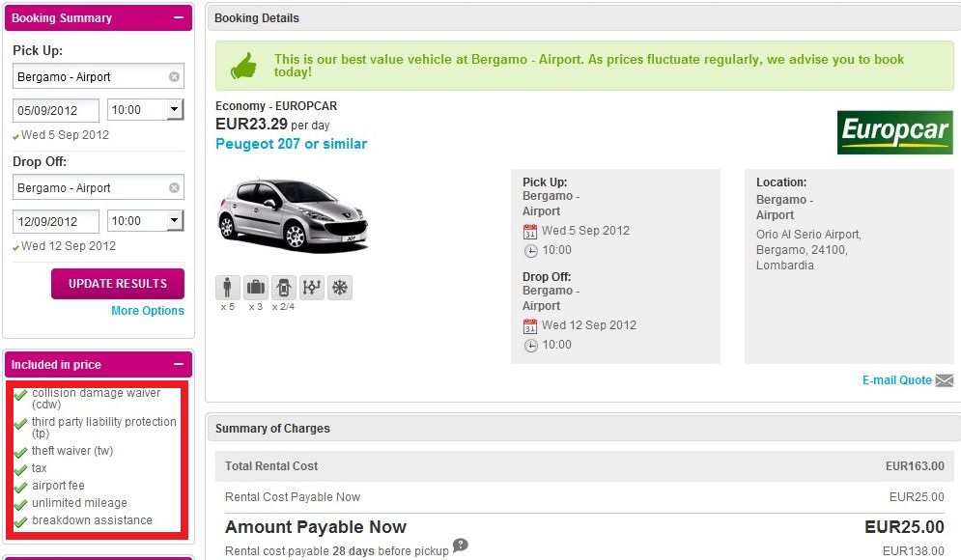Screen dimensions: 961x560
Task: Click the Peugeot 207 car photo
Action: tap(293, 215)
